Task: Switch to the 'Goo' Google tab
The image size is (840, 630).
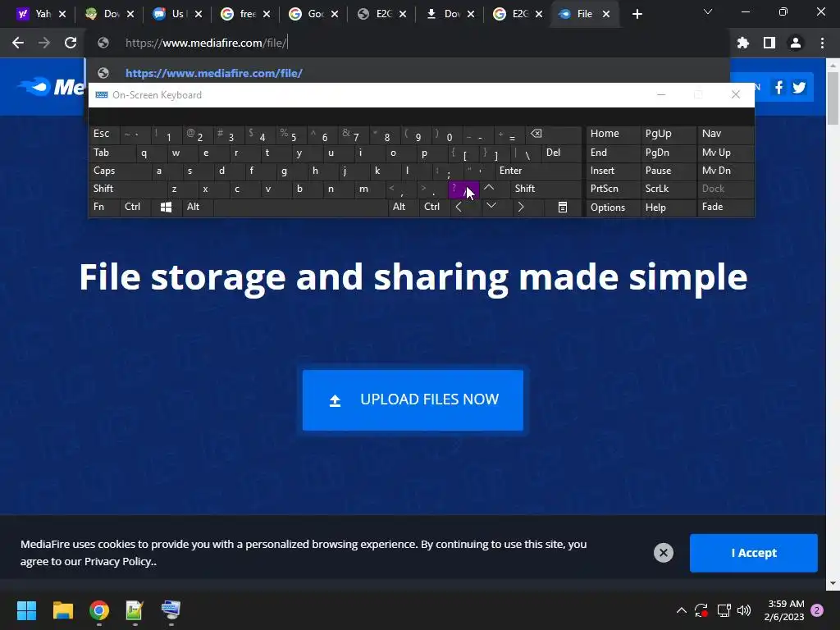Action: tap(308, 15)
